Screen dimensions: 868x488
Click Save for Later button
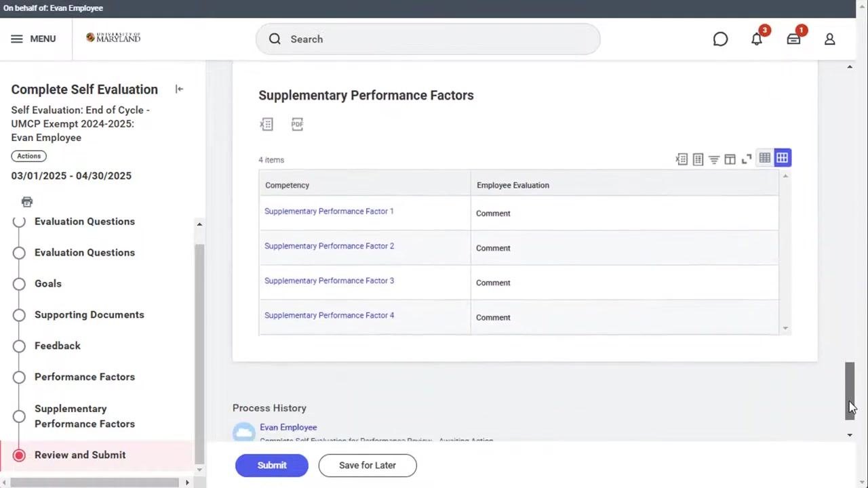point(368,466)
